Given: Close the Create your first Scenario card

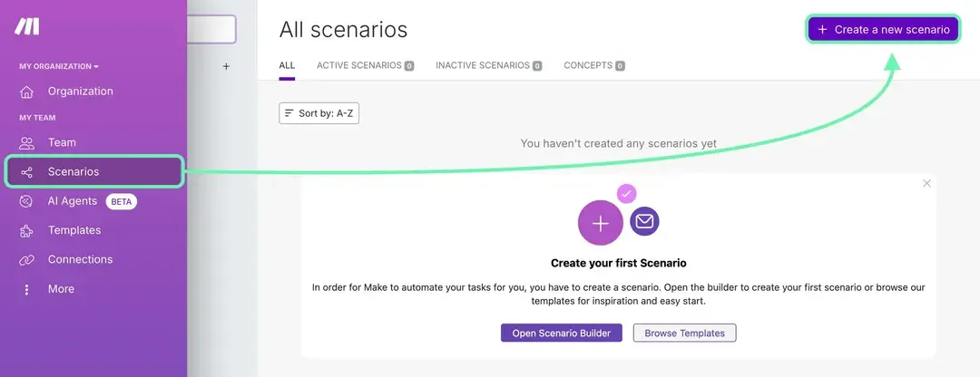Looking at the screenshot, I should pos(926,183).
